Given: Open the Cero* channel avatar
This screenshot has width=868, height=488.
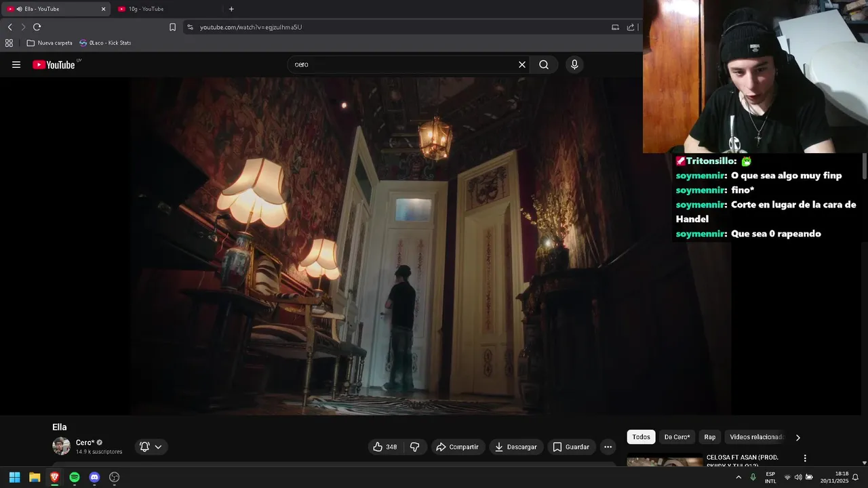Looking at the screenshot, I should pyautogui.click(x=61, y=446).
